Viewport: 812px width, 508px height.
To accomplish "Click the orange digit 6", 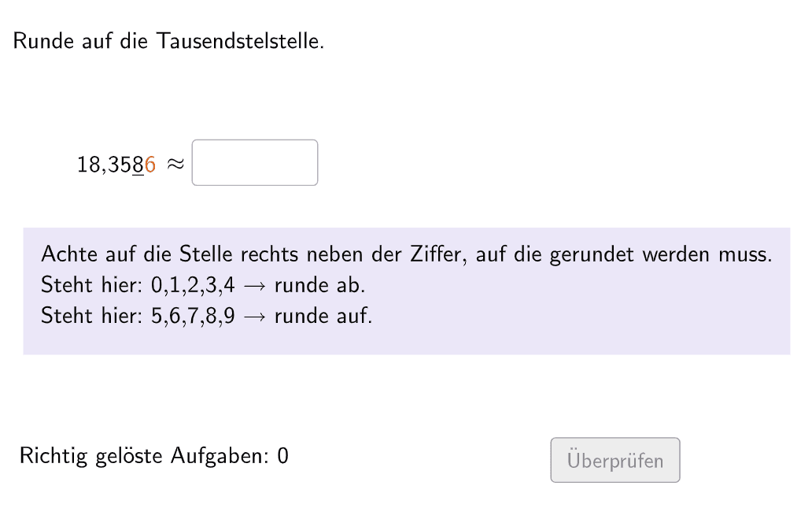I will click(149, 164).
